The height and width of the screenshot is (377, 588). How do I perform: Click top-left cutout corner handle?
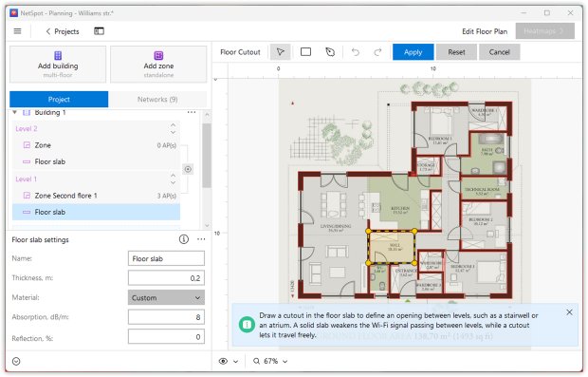[369, 232]
